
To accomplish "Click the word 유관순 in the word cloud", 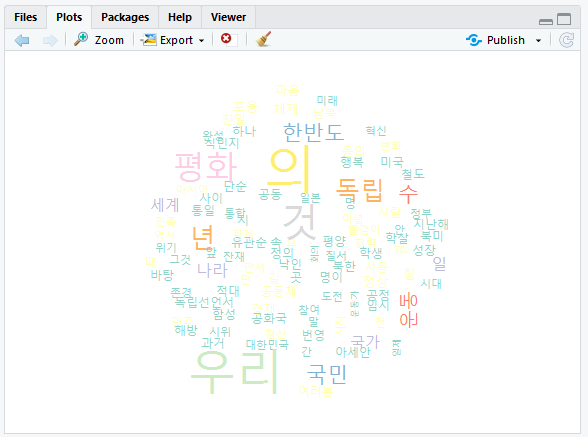I will click(249, 242).
